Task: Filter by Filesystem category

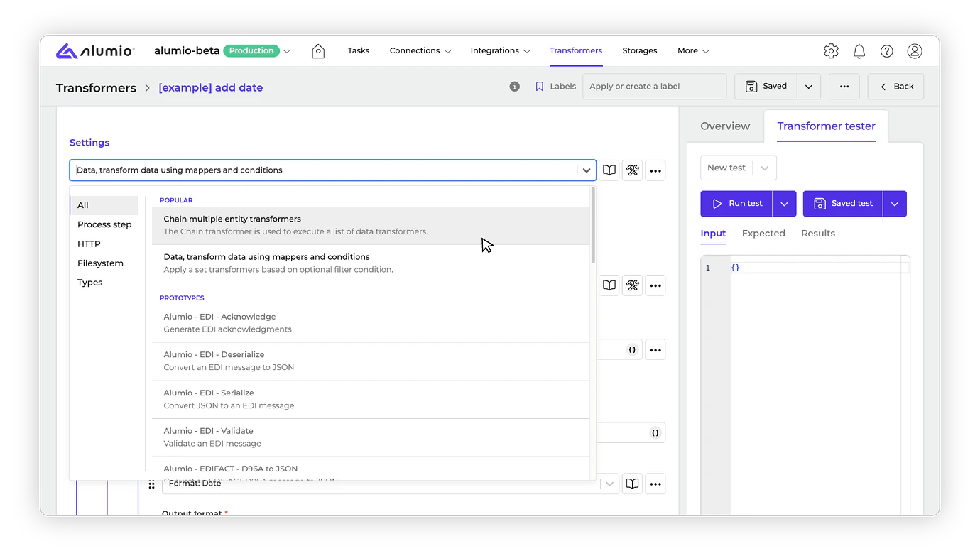Action: coord(104,263)
